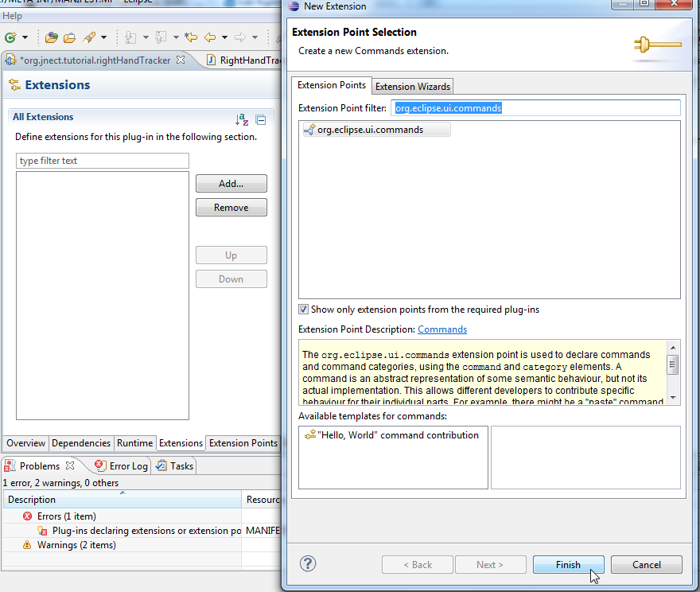Select the org.jnect.tutorial.rightHandTracker editor tab

(95, 60)
